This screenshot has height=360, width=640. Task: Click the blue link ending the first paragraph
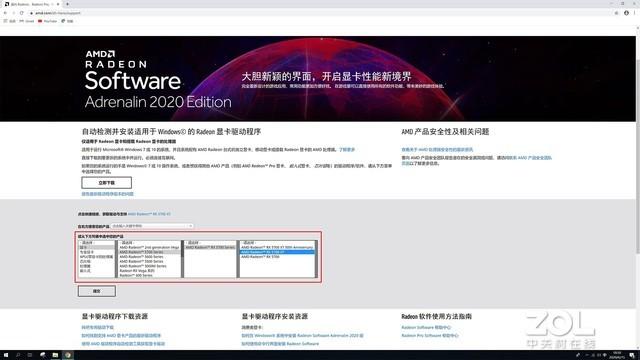click(x=347, y=150)
